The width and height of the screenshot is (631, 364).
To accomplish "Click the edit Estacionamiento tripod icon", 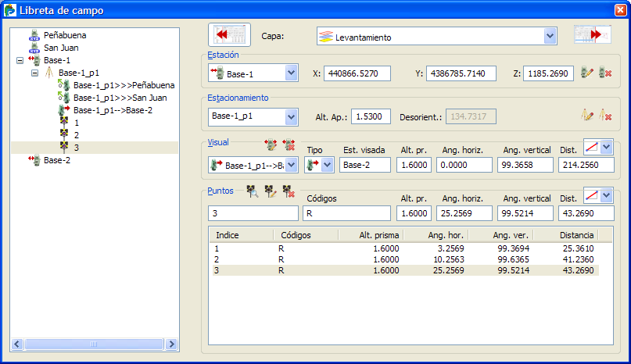I will coord(588,116).
